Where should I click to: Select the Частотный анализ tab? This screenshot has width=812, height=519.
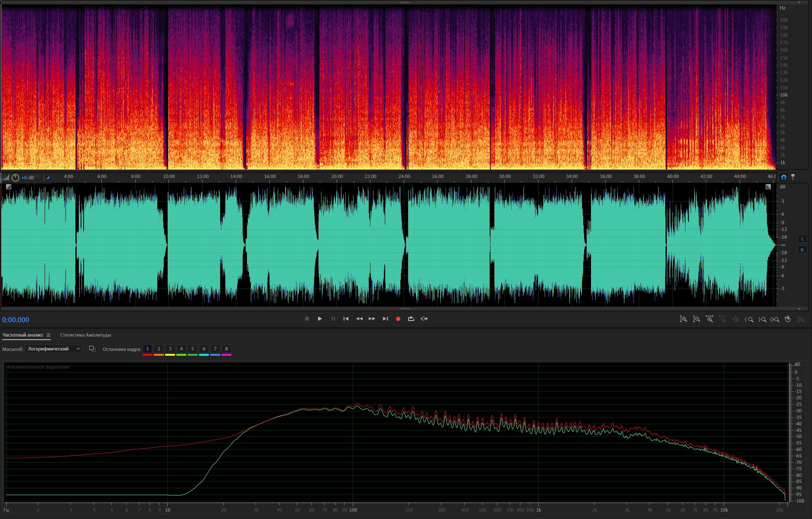pyautogui.click(x=23, y=335)
